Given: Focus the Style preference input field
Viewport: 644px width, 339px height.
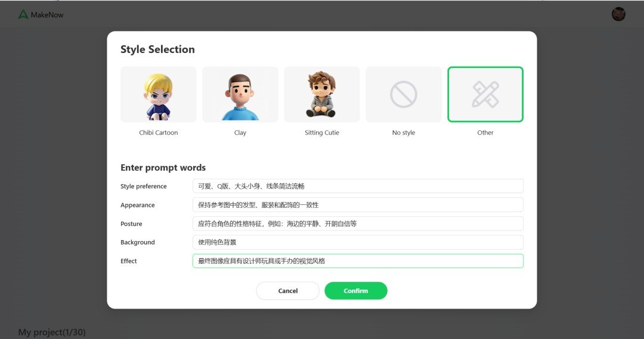Looking at the screenshot, I should coord(358,186).
